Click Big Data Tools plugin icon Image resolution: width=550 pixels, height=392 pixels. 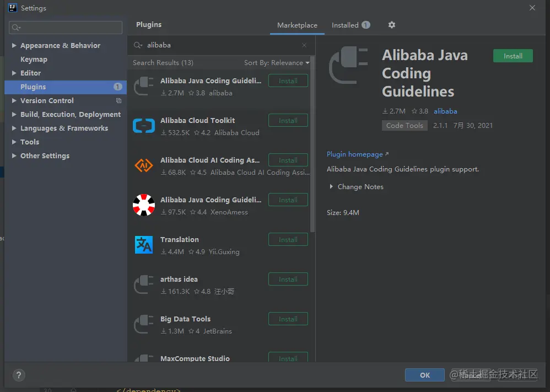(144, 324)
